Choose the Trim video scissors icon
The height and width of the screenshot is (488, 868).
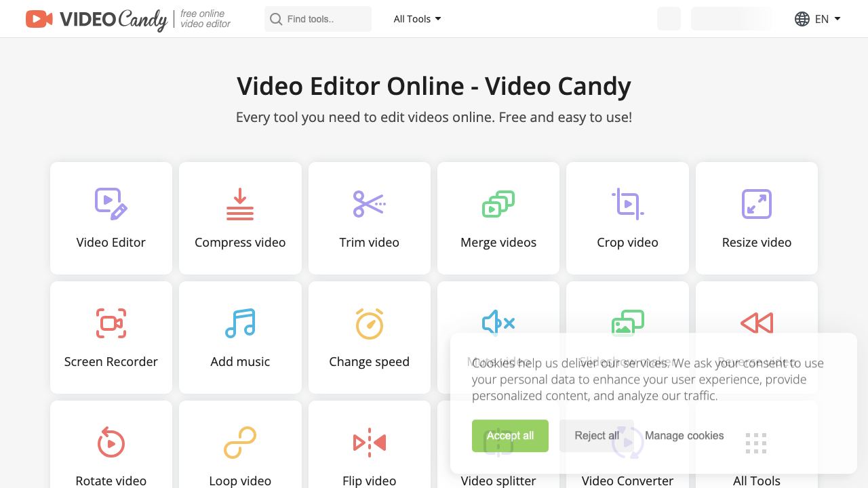(x=369, y=203)
